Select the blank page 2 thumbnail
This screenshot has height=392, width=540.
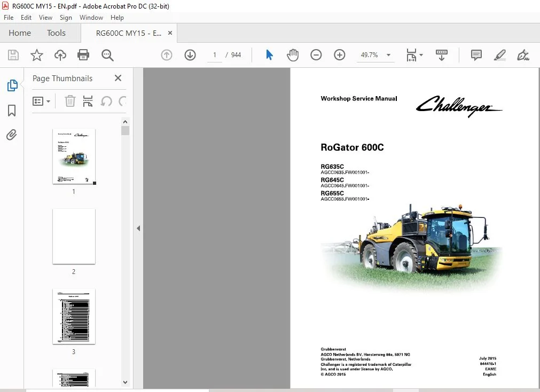(74, 236)
